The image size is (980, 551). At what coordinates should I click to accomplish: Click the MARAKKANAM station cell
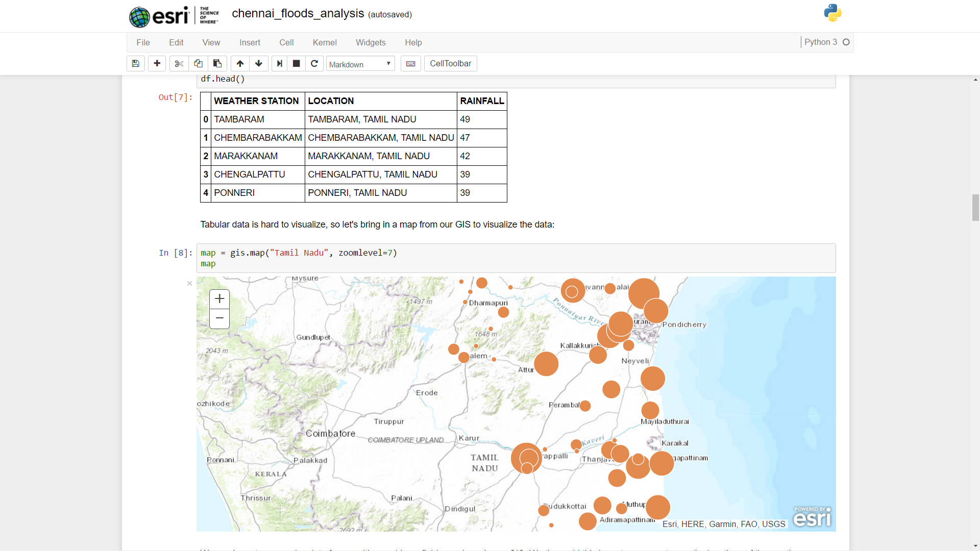257,156
